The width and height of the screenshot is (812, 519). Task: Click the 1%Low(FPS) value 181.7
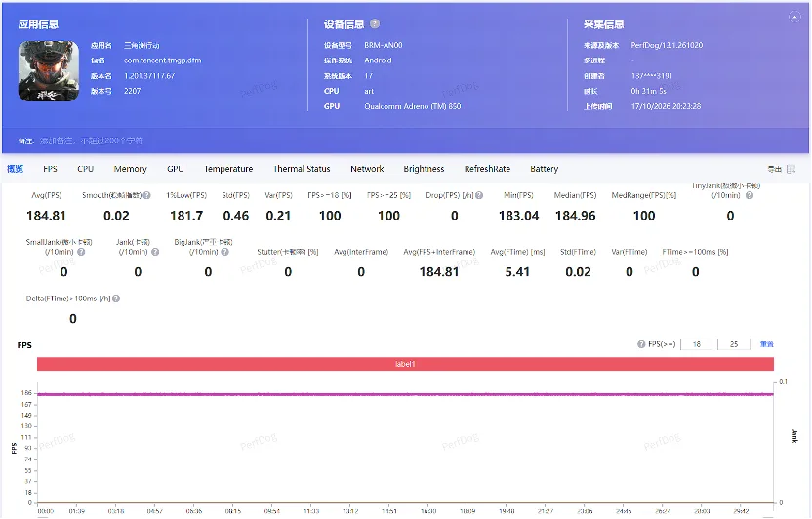(186, 216)
